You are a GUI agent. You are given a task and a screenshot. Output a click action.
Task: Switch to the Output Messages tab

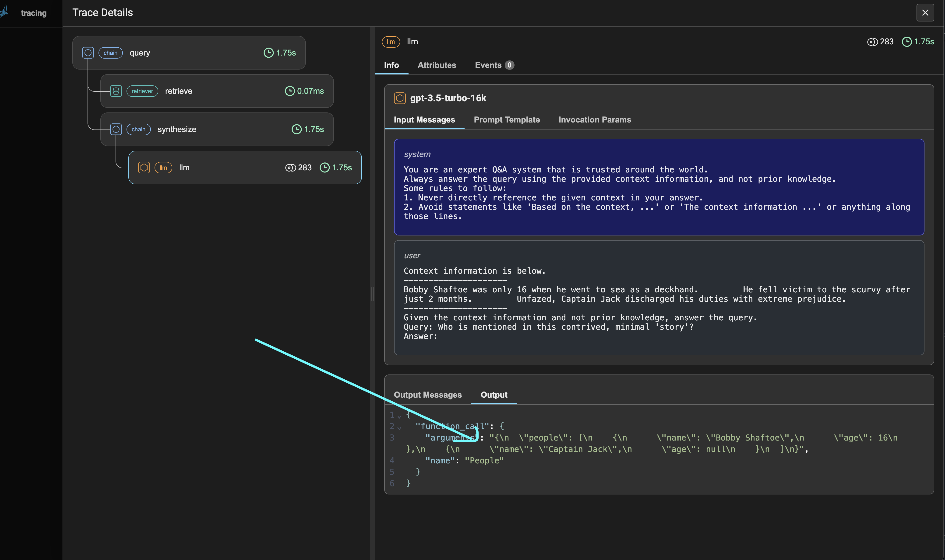tap(428, 395)
